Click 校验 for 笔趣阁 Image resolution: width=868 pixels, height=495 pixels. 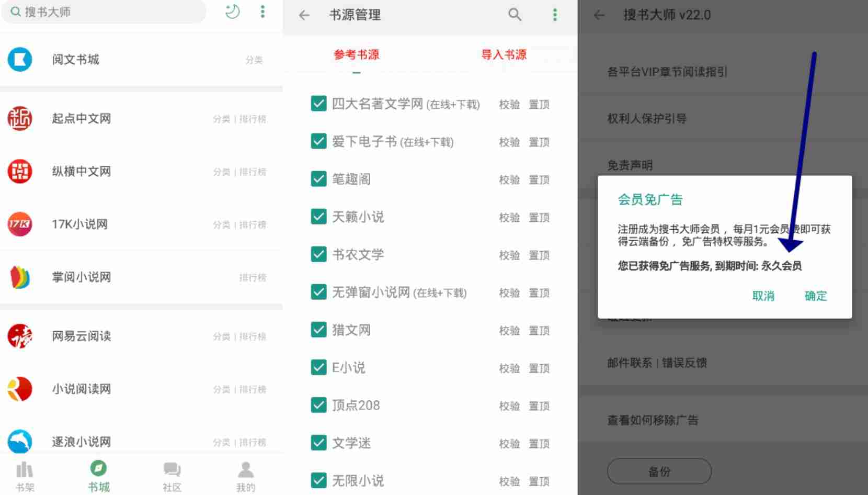tap(509, 180)
